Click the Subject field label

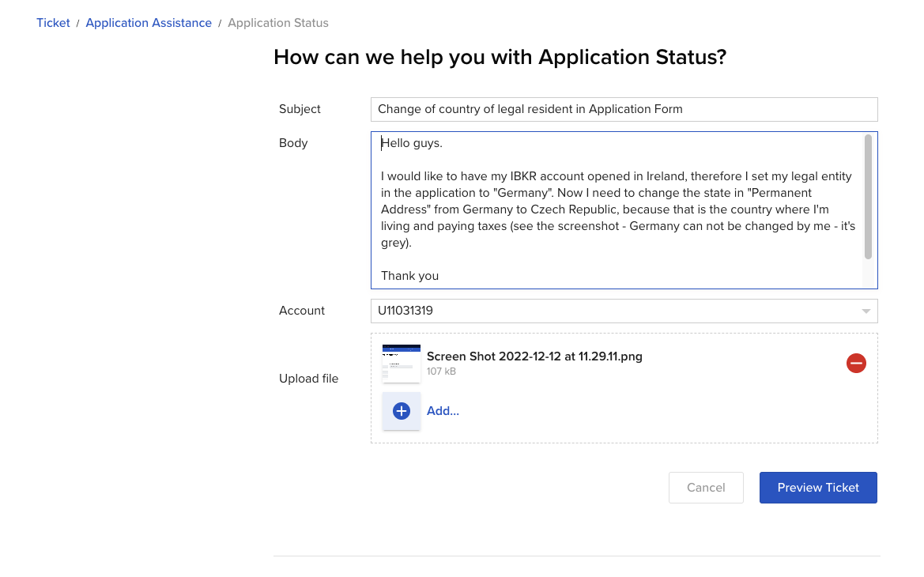[x=300, y=109]
